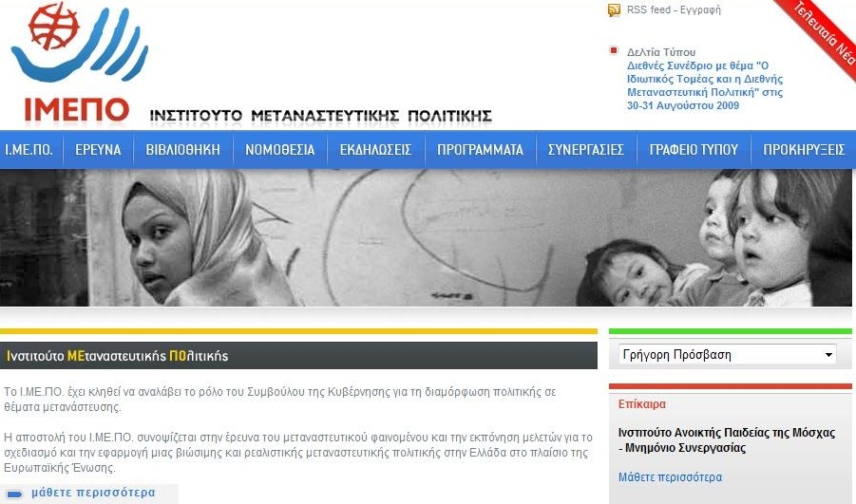Go to the ΠΡΟΚΗΡΥΞΕΙΣ menu item
Screen dimensions: 856x504
tap(804, 149)
